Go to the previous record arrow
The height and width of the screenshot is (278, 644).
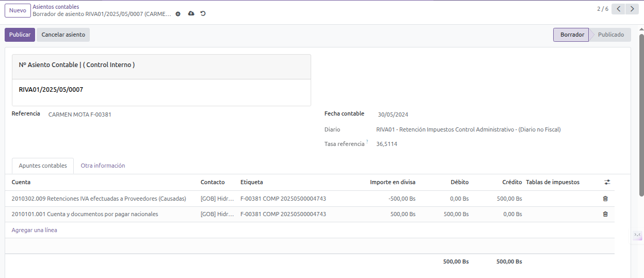point(618,9)
